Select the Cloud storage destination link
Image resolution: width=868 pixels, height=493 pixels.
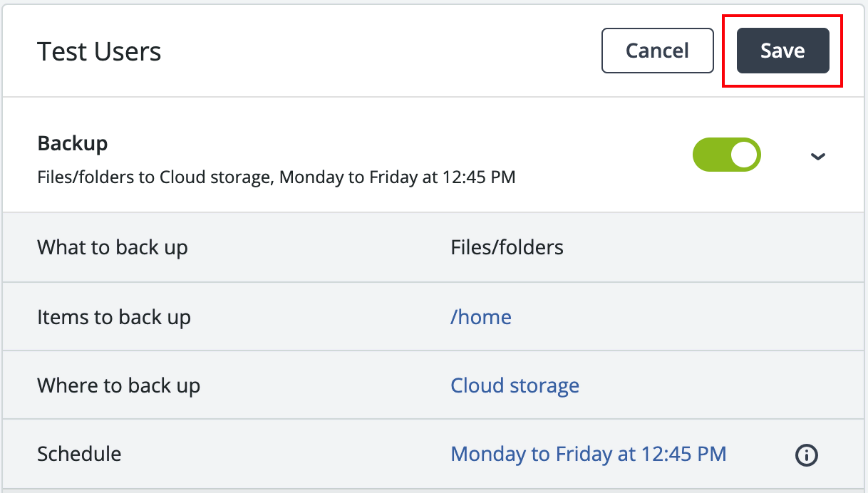point(515,385)
